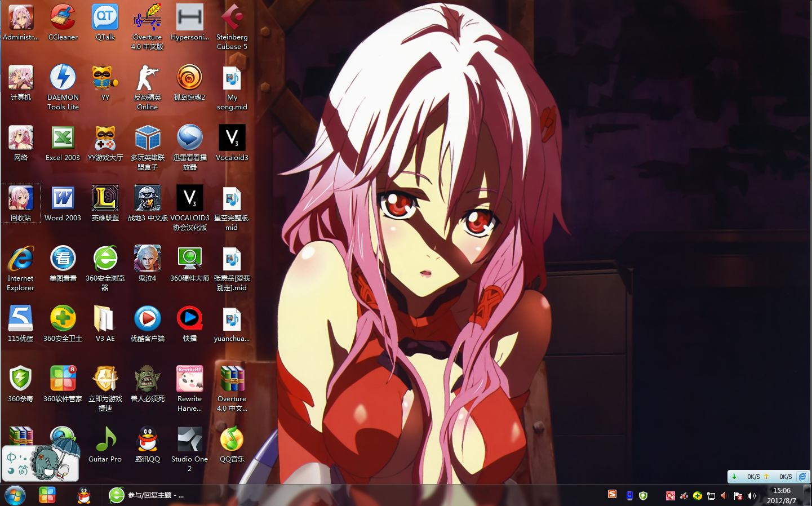Open 360杀毒 antivirus shortcut

pyautogui.click(x=21, y=384)
